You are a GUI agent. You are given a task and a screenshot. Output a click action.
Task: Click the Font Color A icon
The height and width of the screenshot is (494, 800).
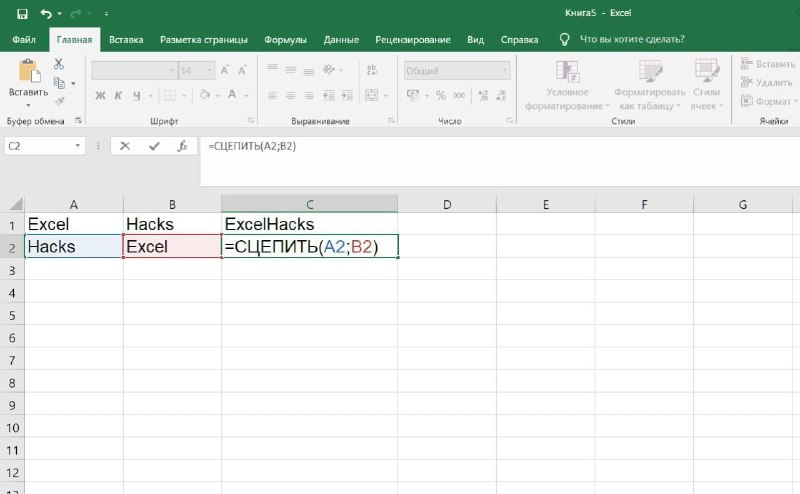tap(232, 95)
